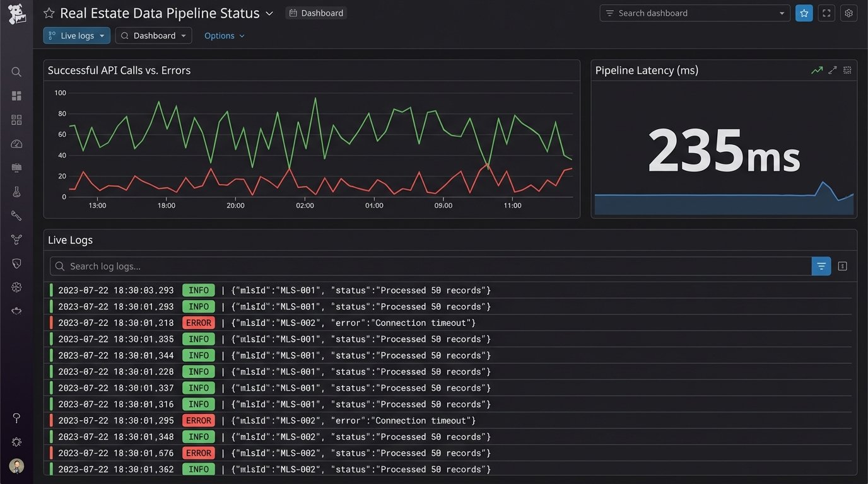Click the expand arrow icon on Pipeline Latency panel
Image resolution: width=868 pixels, height=484 pixels.
coord(832,70)
